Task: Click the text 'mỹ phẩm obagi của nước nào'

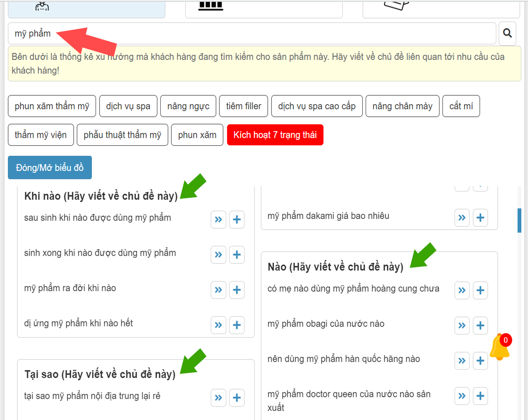Action: click(x=326, y=324)
